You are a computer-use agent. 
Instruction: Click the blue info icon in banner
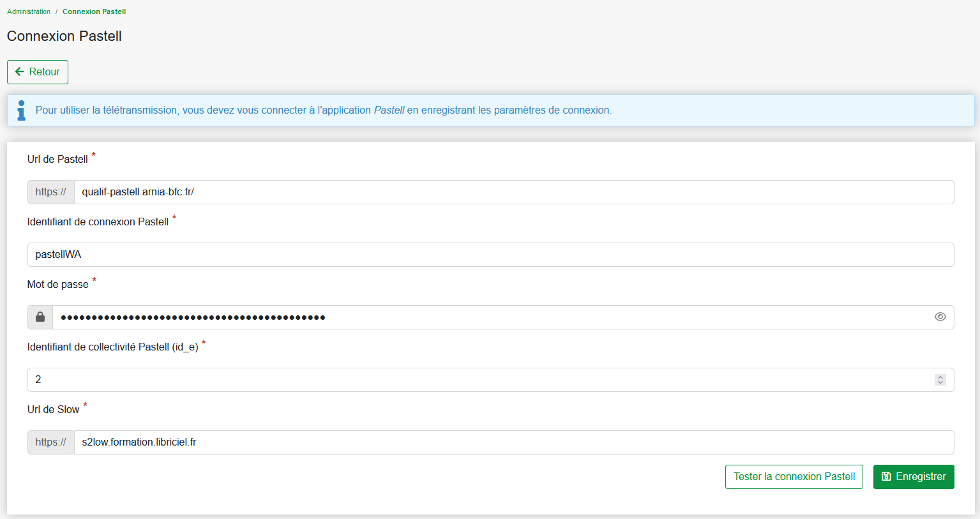[x=22, y=110]
